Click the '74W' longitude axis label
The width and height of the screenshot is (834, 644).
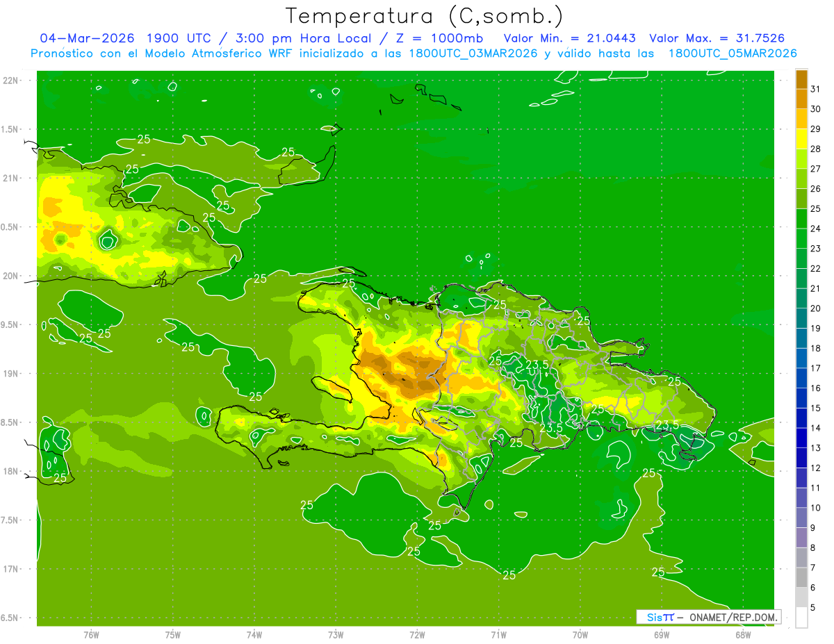(254, 634)
